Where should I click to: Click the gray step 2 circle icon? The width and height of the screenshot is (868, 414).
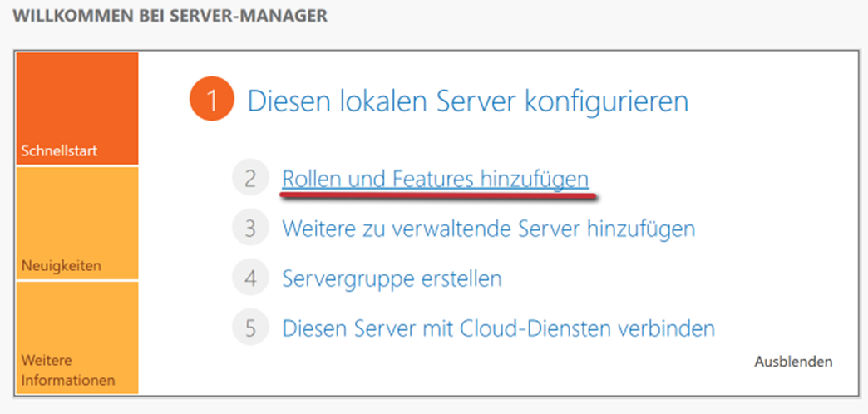[250, 179]
